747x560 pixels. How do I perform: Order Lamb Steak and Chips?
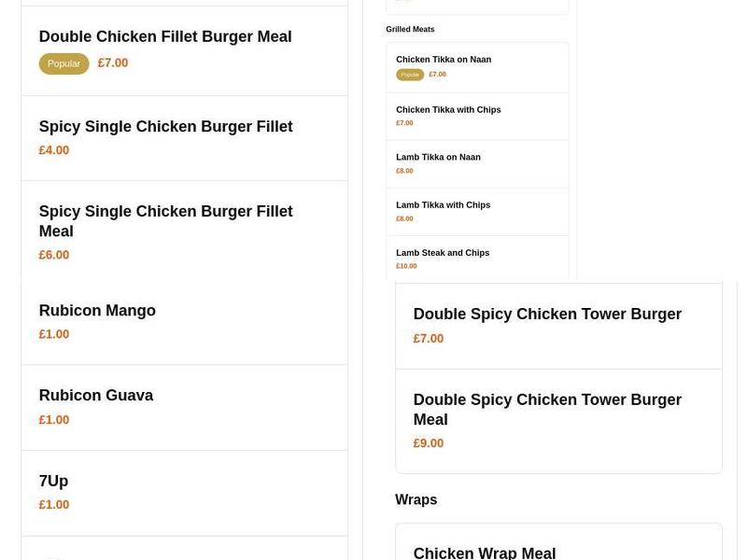(443, 252)
